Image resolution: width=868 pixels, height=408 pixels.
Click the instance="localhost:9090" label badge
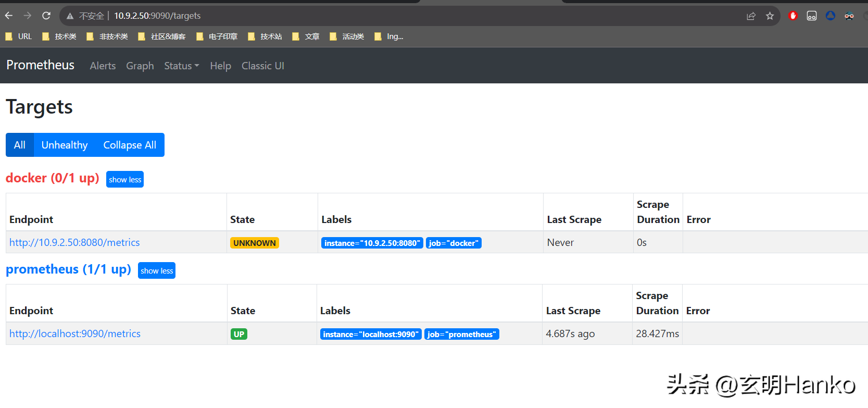[x=371, y=334]
